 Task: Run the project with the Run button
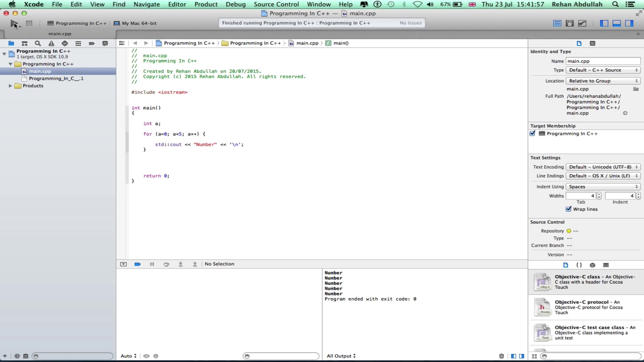[x=14, y=23]
